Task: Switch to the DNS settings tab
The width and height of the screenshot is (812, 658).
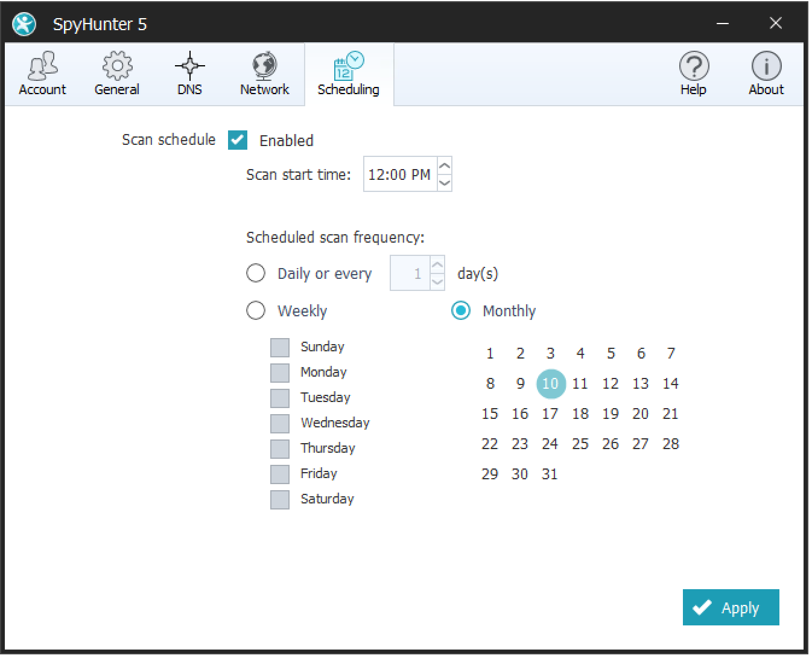Action: tap(189, 74)
